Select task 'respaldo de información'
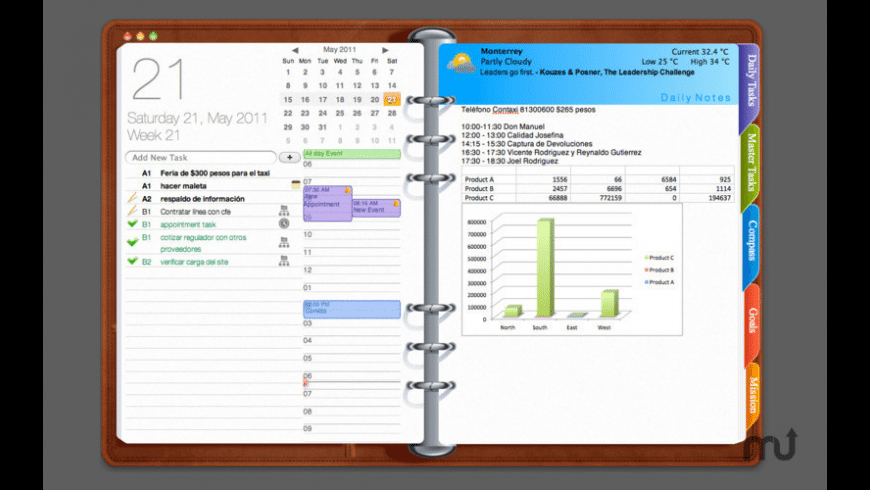Screen dimensions: 870x490 tap(202, 199)
